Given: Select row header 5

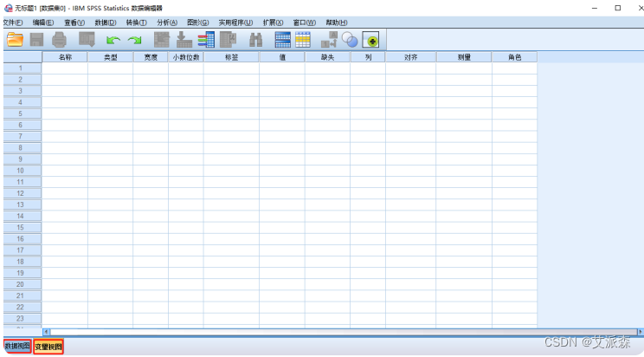Looking at the screenshot, I should point(23,114).
